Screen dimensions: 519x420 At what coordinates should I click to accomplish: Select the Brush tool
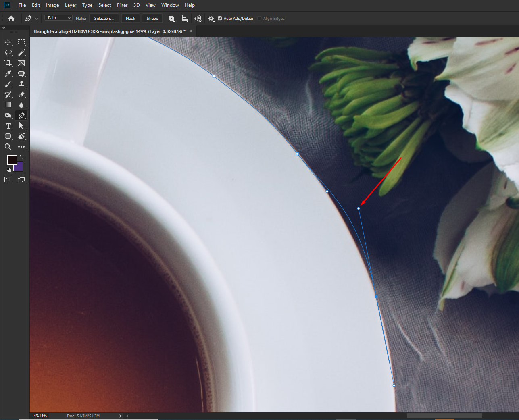8,84
